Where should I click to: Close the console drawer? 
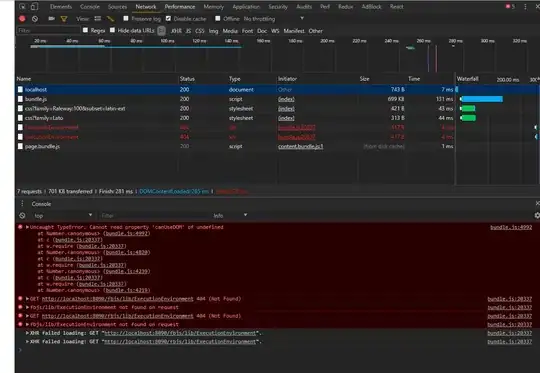[x=538, y=203]
